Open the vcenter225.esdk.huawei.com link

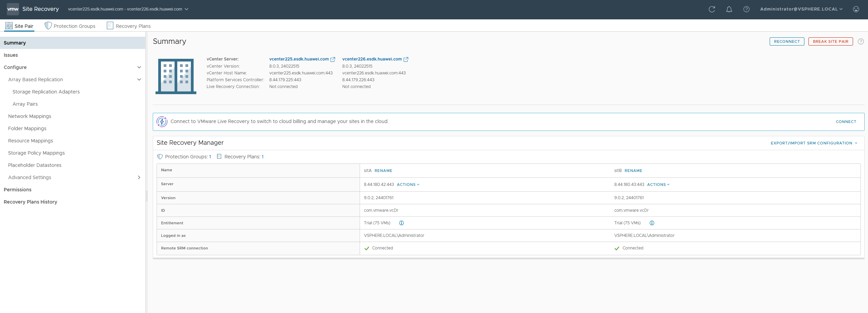(x=299, y=59)
